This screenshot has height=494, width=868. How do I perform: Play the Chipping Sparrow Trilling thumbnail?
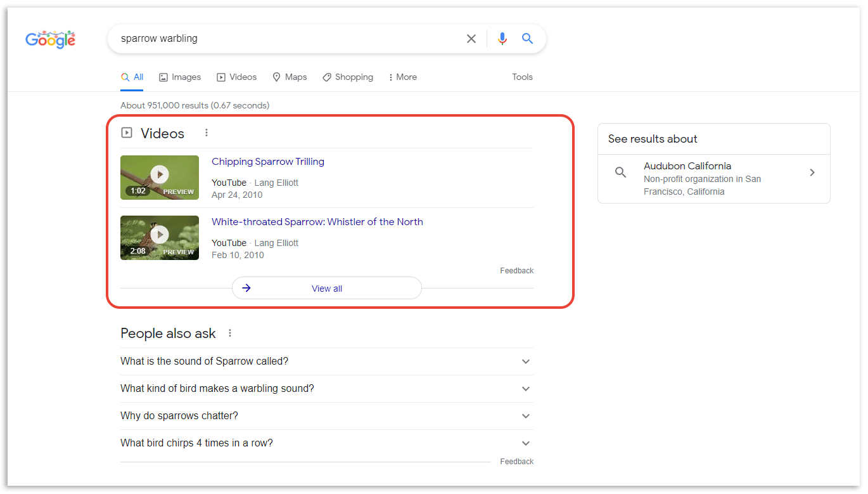160,178
